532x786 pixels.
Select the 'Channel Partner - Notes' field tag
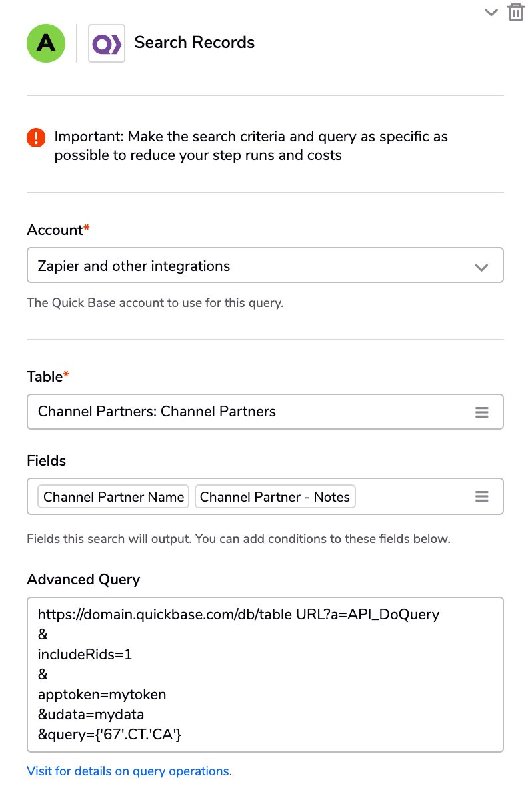pos(275,497)
